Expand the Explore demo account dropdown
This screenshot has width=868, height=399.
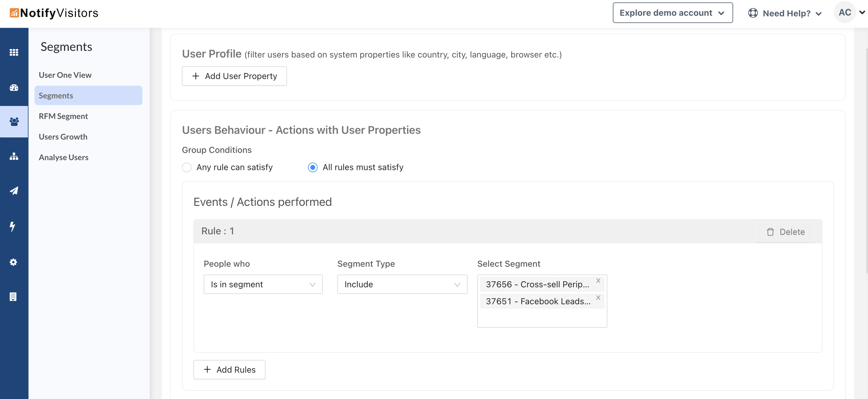[672, 13]
